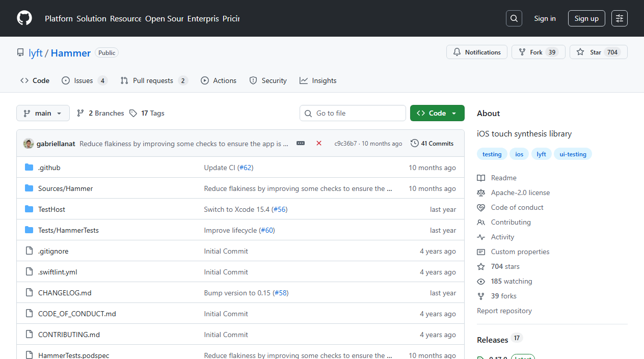Select the ios topic tag
This screenshot has height=359, width=644.
[x=519, y=154]
